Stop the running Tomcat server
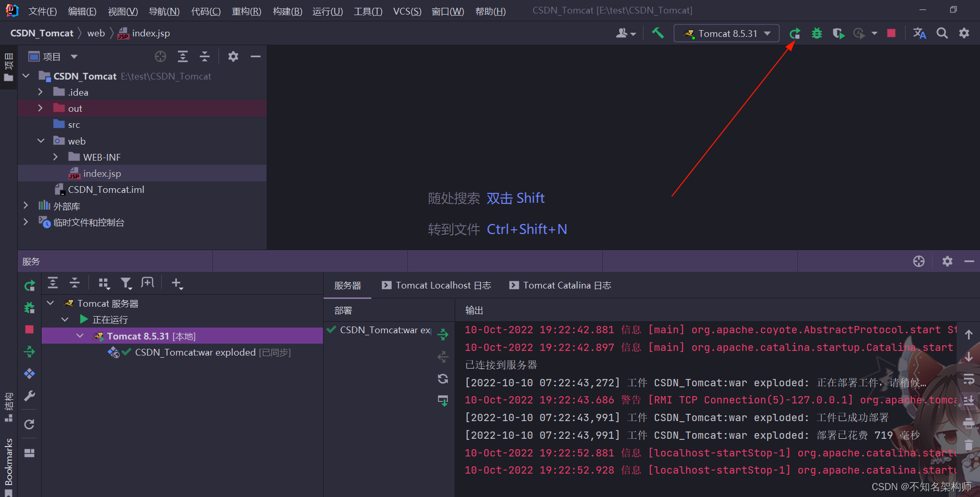 tap(892, 33)
